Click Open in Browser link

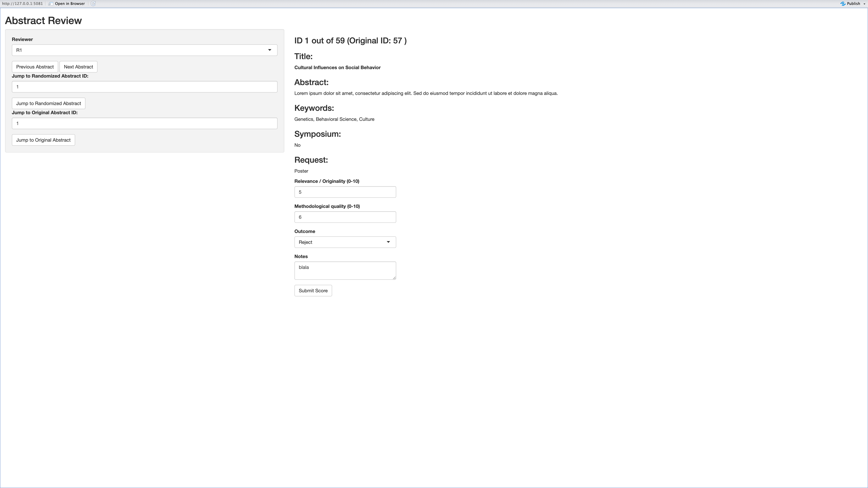70,4
